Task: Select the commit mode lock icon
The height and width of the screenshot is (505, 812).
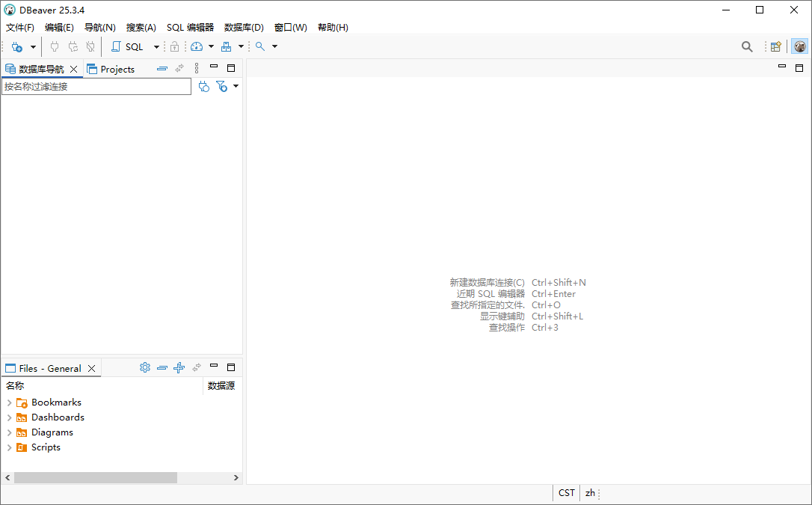Action: pos(174,46)
